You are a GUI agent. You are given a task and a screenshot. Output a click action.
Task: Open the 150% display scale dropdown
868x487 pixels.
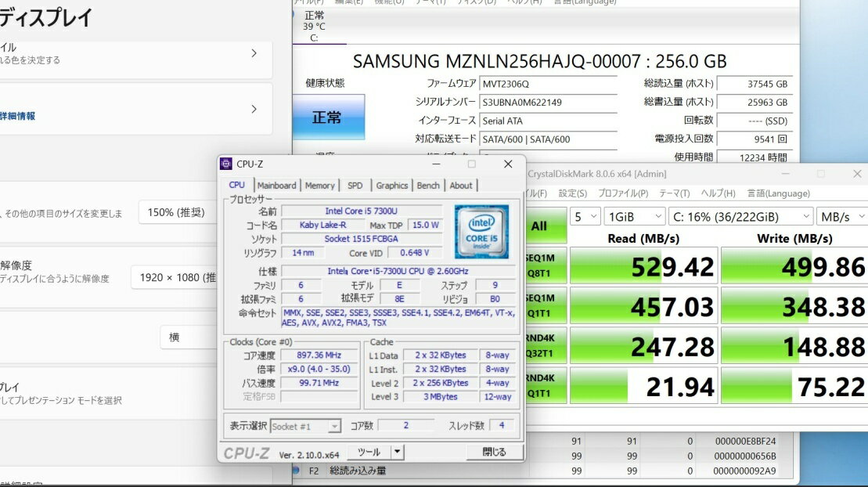point(178,212)
